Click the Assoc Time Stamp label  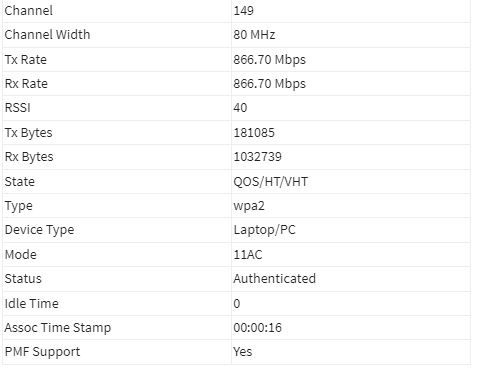point(58,328)
